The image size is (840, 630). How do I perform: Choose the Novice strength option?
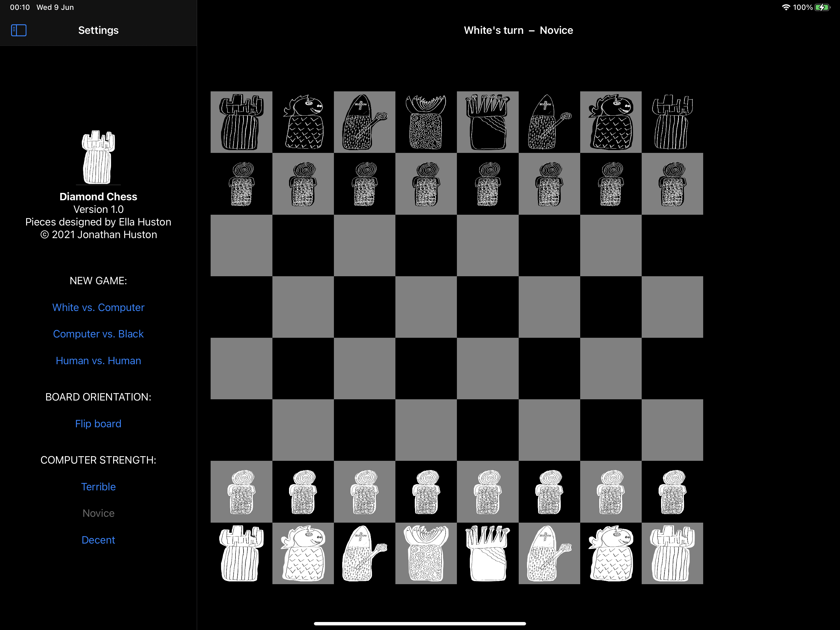(x=98, y=513)
